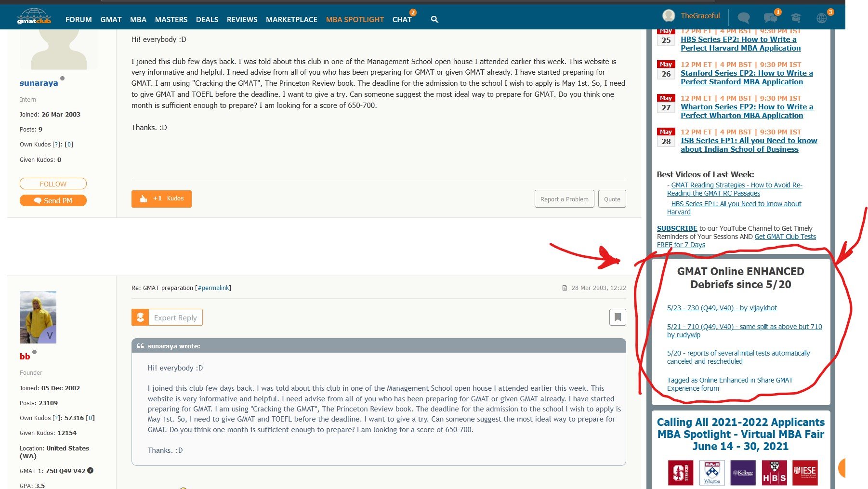Open the graduation cap icon
The width and height of the screenshot is (868, 489).
[796, 18]
